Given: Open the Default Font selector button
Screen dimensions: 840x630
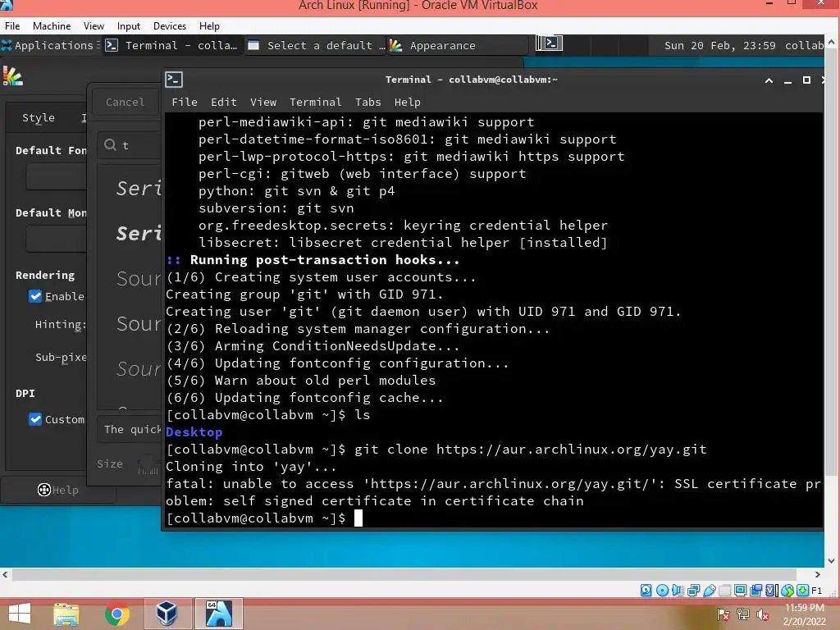Looking at the screenshot, I should 57,177.
